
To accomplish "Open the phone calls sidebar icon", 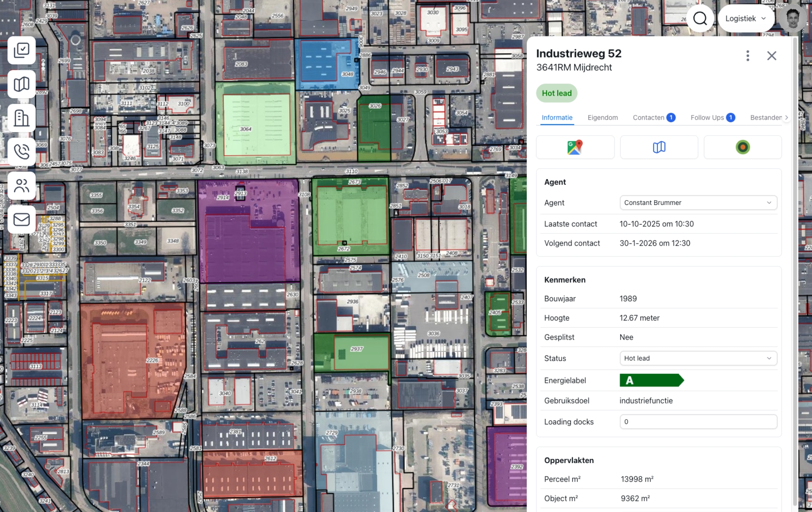I will [21, 152].
